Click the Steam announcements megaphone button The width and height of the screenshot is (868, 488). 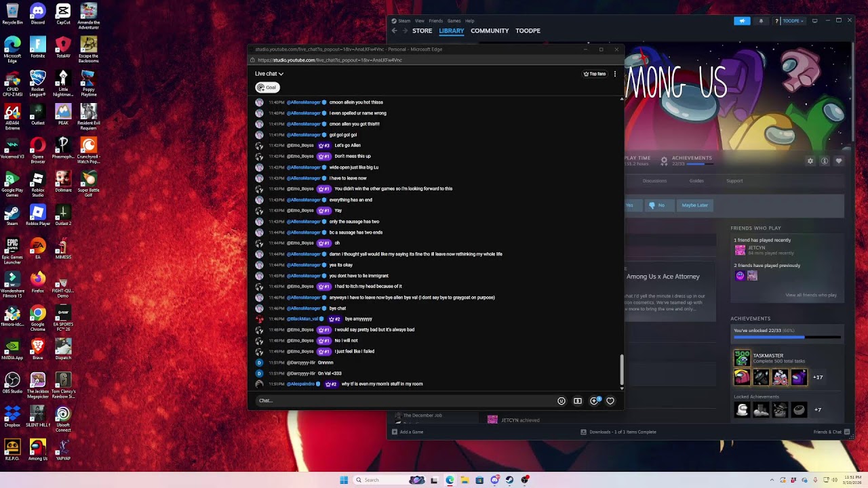tap(742, 21)
